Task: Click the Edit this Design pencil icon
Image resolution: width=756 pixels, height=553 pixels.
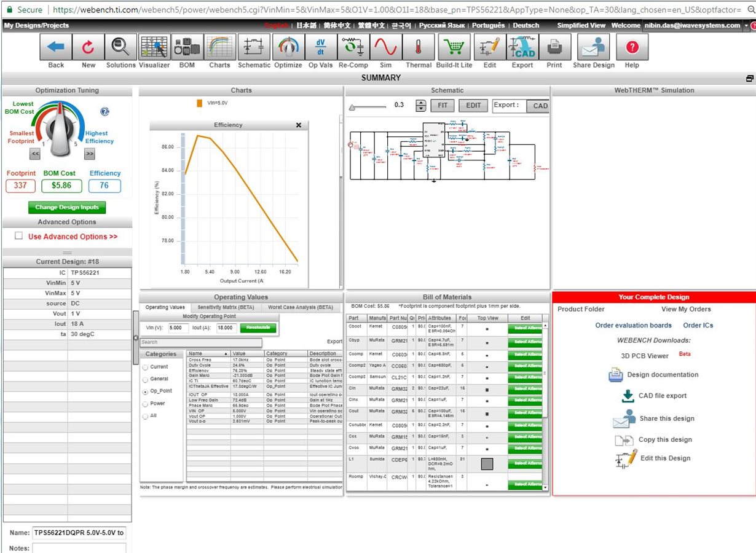Action: click(x=626, y=459)
